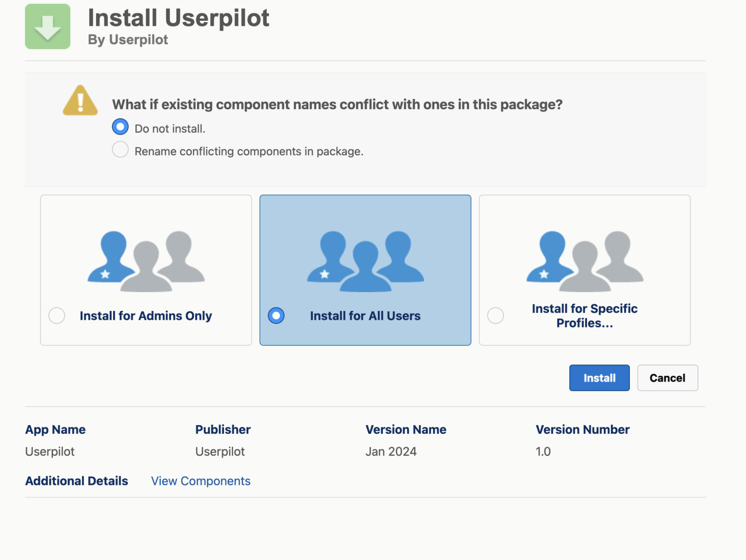Click the Version Name Jan 2024 value

[391, 451]
